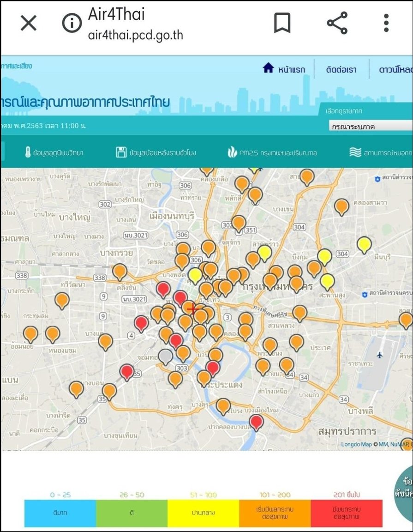
Task: Select the gray station marker on map
Action: click(166, 356)
